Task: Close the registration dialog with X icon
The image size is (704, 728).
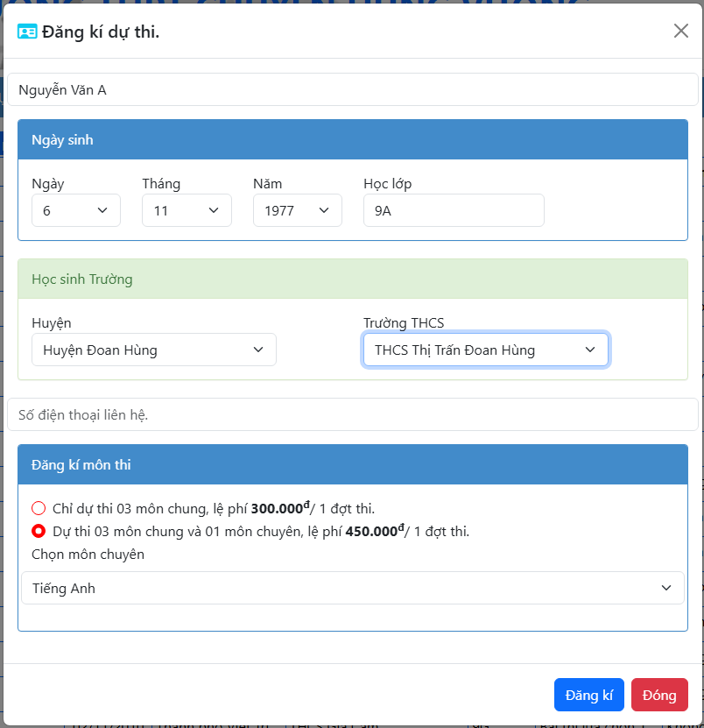Action: coord(680,31)
